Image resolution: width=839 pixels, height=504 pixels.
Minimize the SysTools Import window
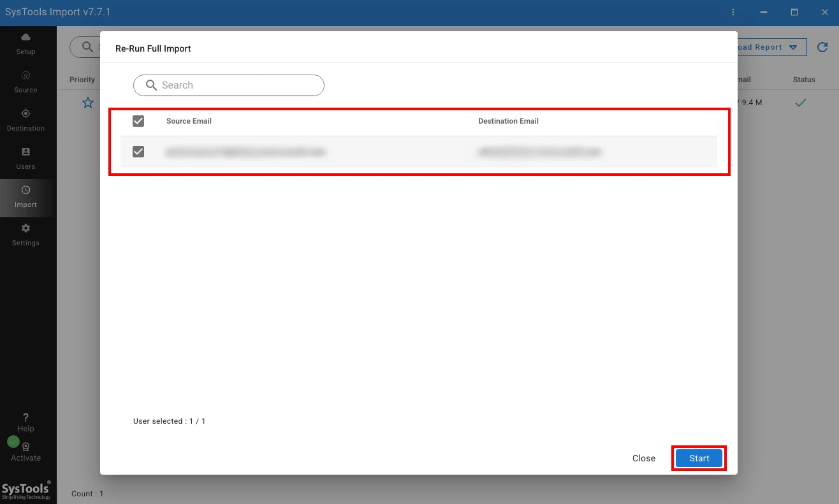pyautogui.click(x=764, y=12)
